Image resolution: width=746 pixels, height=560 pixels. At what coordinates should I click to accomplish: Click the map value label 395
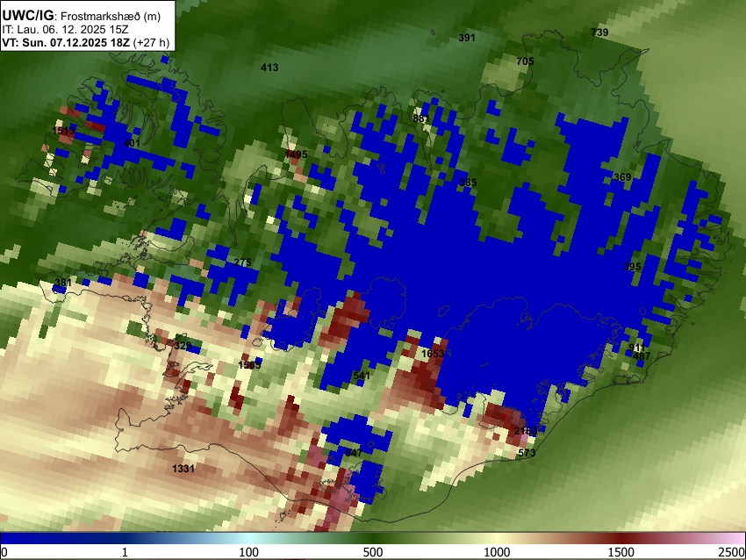632,267
